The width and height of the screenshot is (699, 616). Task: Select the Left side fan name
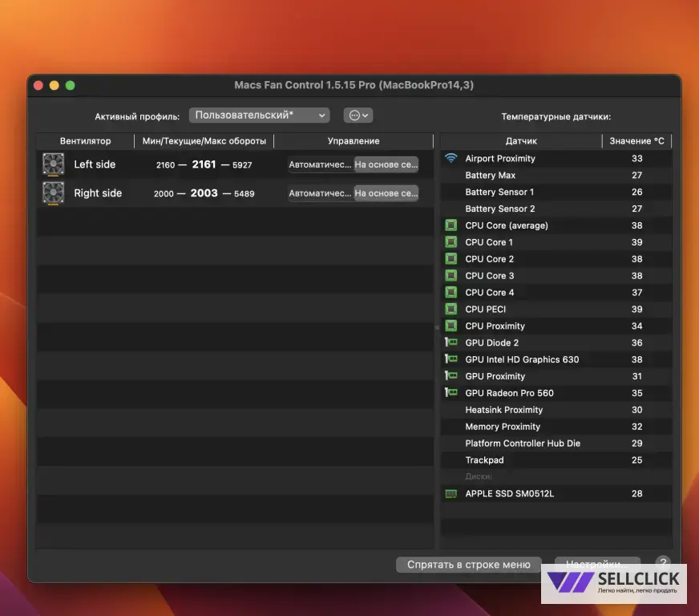(x=95, y=164)
